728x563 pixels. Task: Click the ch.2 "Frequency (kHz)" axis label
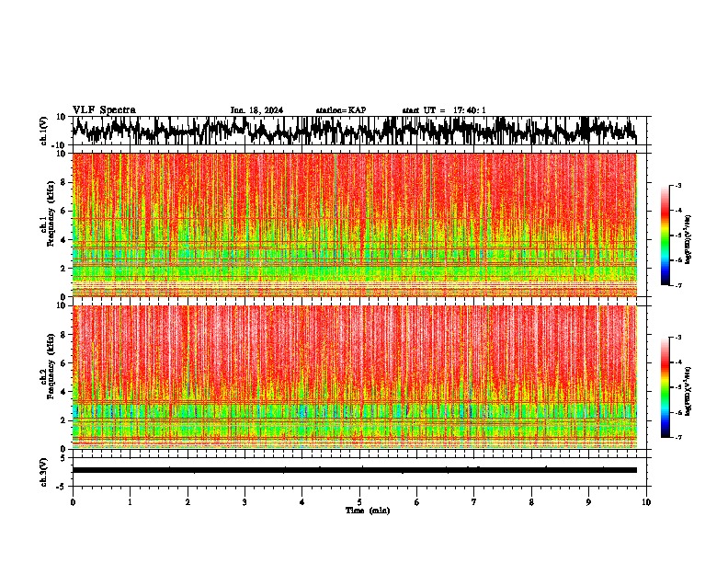(x=51, y=366)
